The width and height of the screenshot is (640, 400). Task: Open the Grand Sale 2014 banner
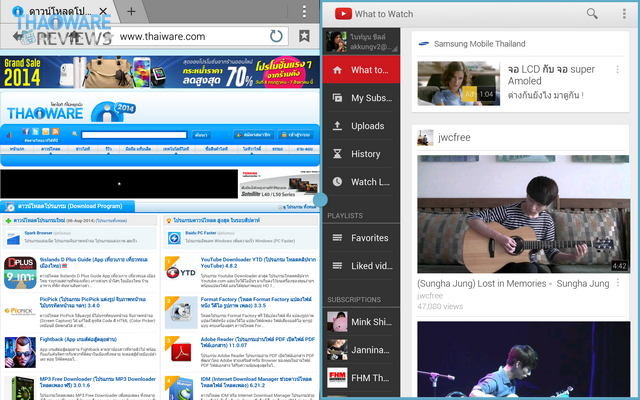coord(160,72)
